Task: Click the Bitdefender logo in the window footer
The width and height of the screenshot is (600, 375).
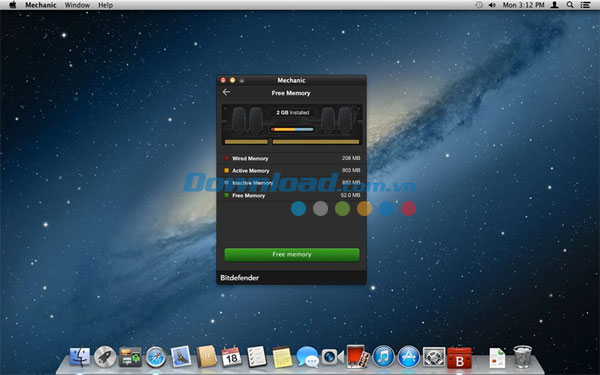Action: point(240,278)
